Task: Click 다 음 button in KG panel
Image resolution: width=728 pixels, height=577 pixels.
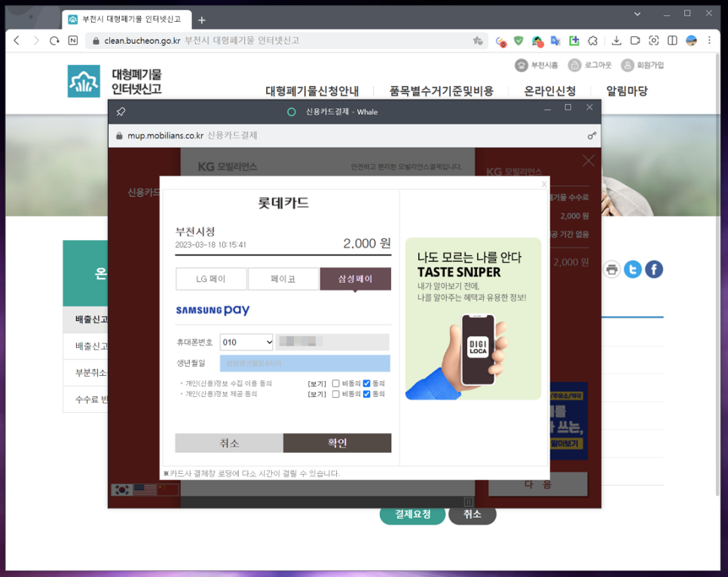Action: [537, 484]
